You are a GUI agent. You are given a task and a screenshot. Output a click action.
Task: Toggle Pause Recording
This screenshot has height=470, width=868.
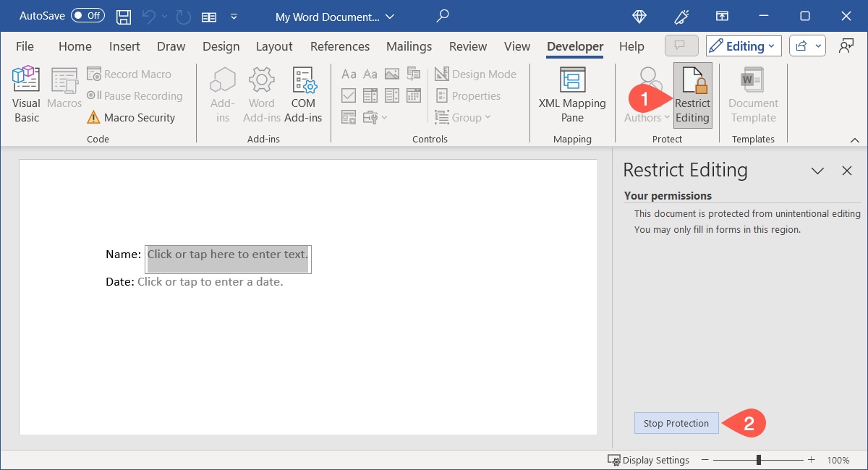[x=135, y=95]
